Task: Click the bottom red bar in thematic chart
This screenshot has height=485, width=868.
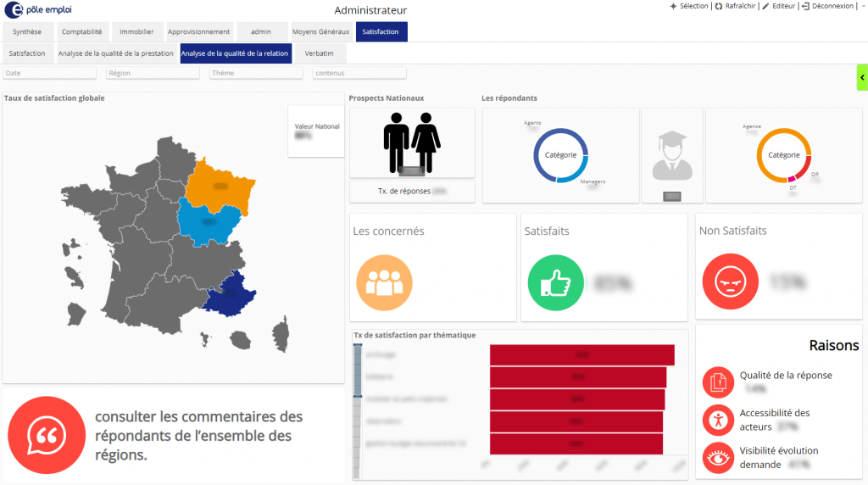Action: [576, 444]
